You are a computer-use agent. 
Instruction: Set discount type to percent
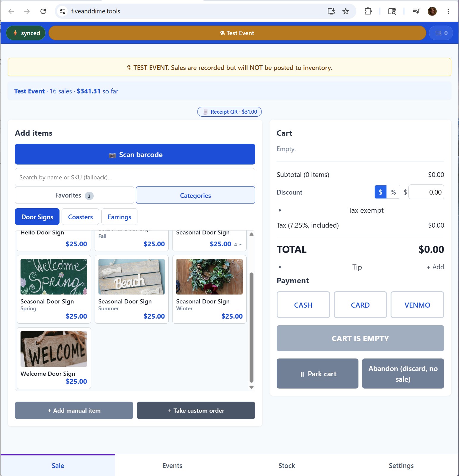pyautogui.click(x=393, y=192)
